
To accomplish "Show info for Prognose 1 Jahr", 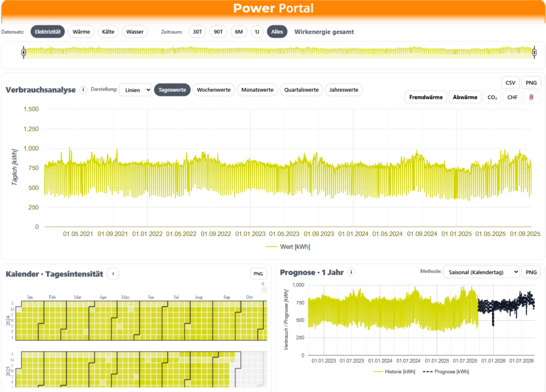I will [351, 272].
